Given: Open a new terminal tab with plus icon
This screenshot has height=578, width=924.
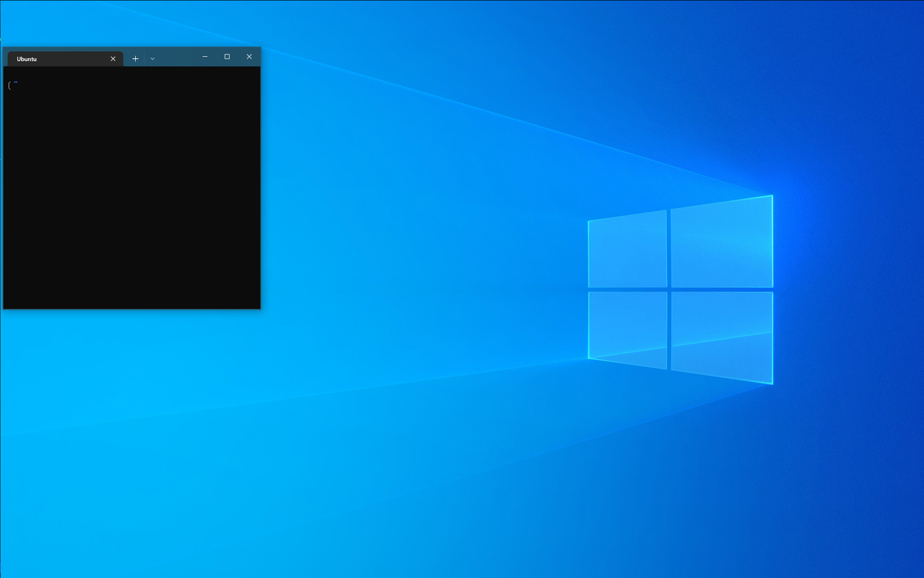Looking at the screenshot, I should (135, 59).
